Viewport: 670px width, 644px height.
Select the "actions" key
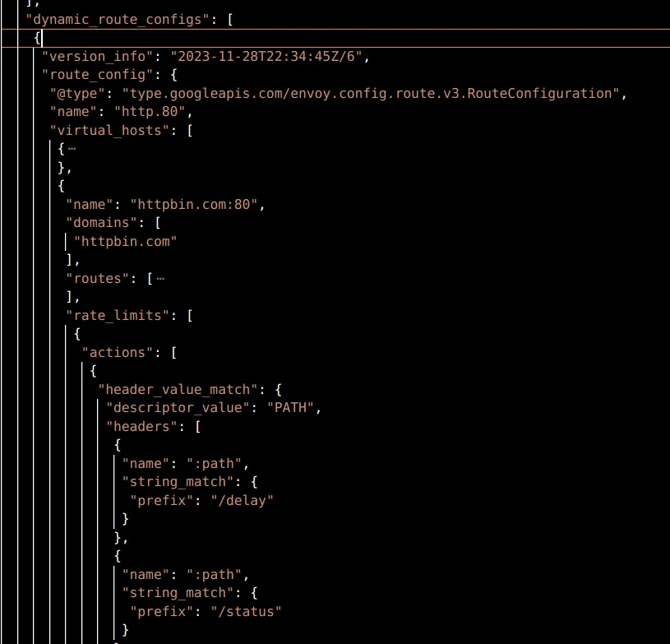coord(118,352)
